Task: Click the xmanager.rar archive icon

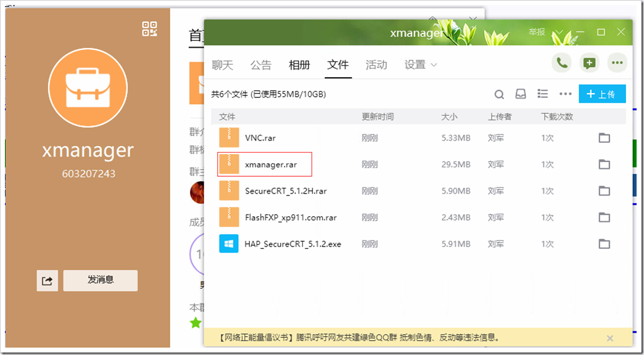Action: (x=229, y=164)
